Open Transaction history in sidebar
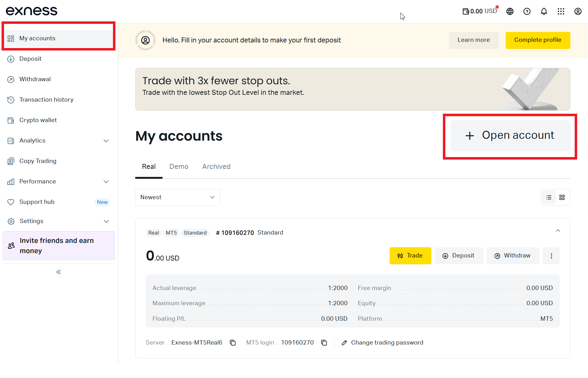Screen dimensions: 588x378 (x=46, y=100)
